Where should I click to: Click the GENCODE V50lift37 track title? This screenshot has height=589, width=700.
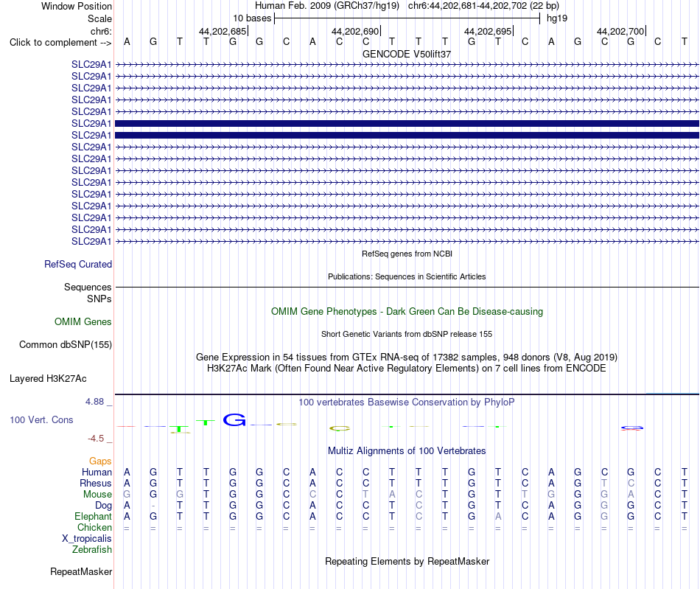(407, 54)
